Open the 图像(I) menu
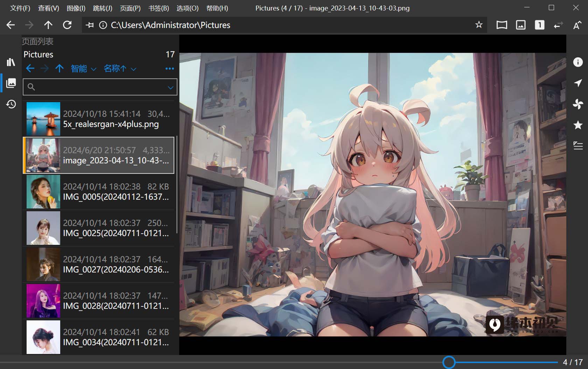This screenshot has height=369, width=588. [x=76, y=8]
